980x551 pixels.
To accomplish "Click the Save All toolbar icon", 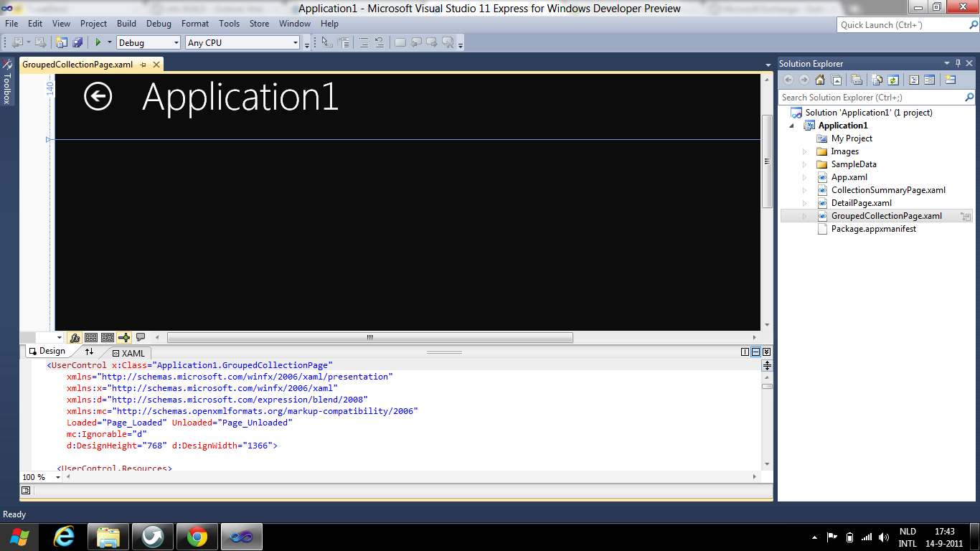I will click(x=77, y=43).
